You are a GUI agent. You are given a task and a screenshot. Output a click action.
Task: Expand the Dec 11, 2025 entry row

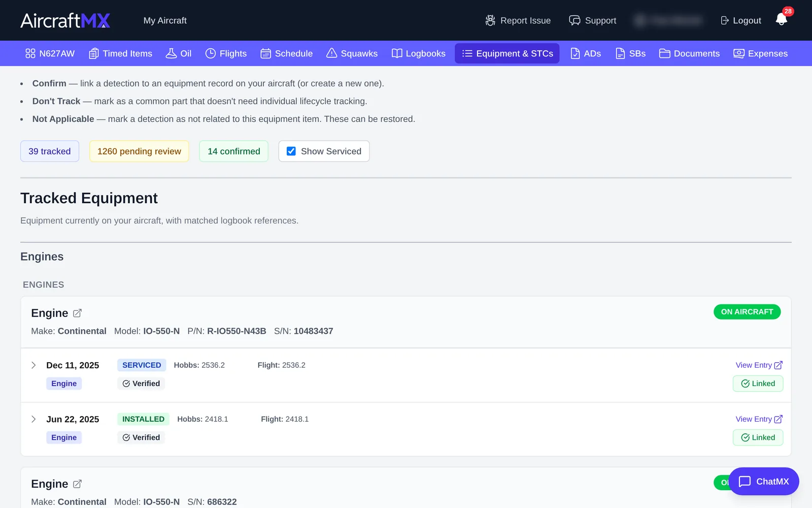tap(33, 365)
